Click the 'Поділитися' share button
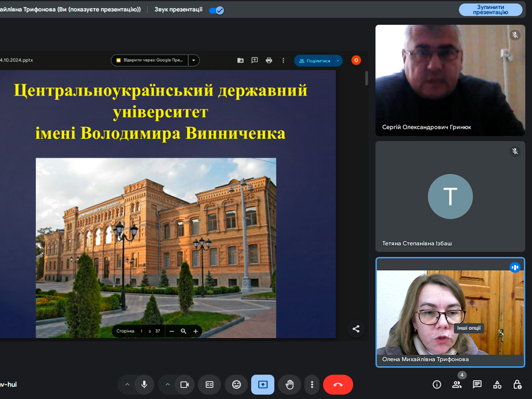The height and width of the screenshot is (399, 532). point(314,61)
